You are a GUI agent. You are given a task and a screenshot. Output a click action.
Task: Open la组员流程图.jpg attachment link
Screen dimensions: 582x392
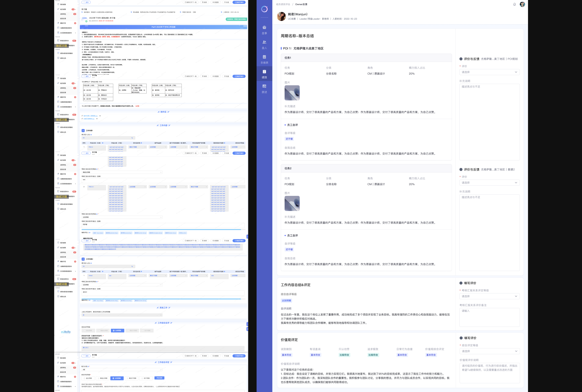pyautogui.click(x=89, y=119)
